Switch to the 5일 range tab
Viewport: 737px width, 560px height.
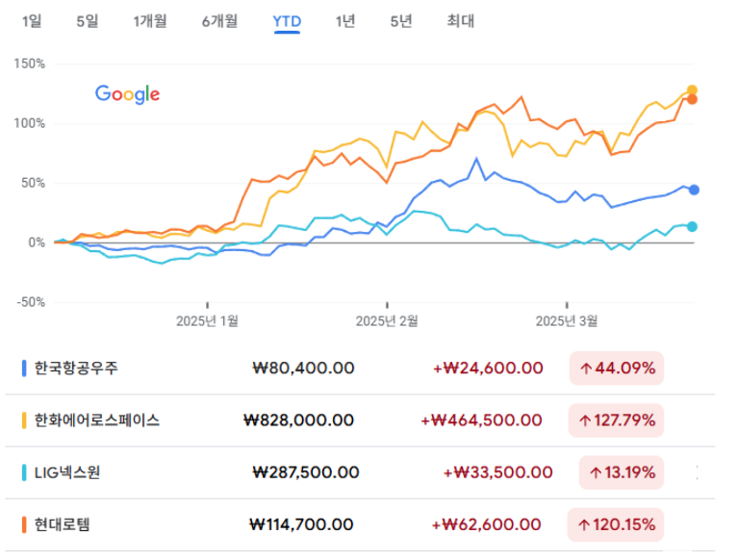88,21
